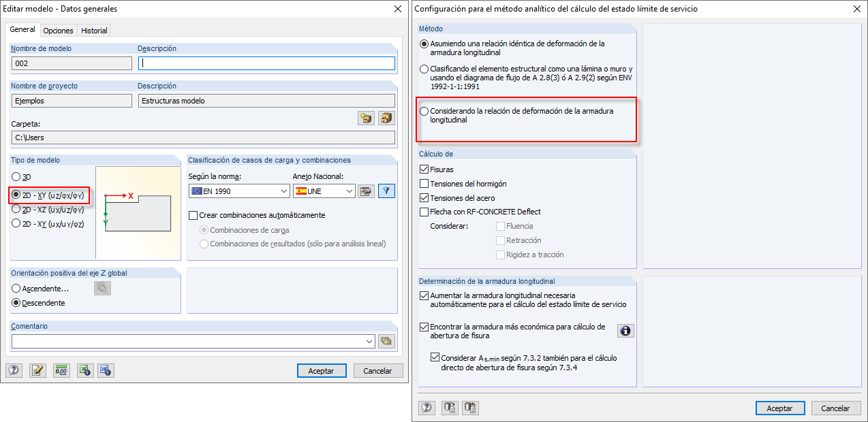
Task: Enable Crear combinaciones automáticamente checkbox
Action: [193, 215]
